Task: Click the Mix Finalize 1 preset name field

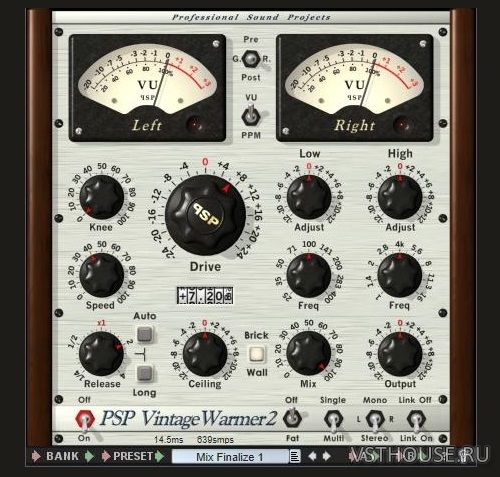Action: click(230, 457)
